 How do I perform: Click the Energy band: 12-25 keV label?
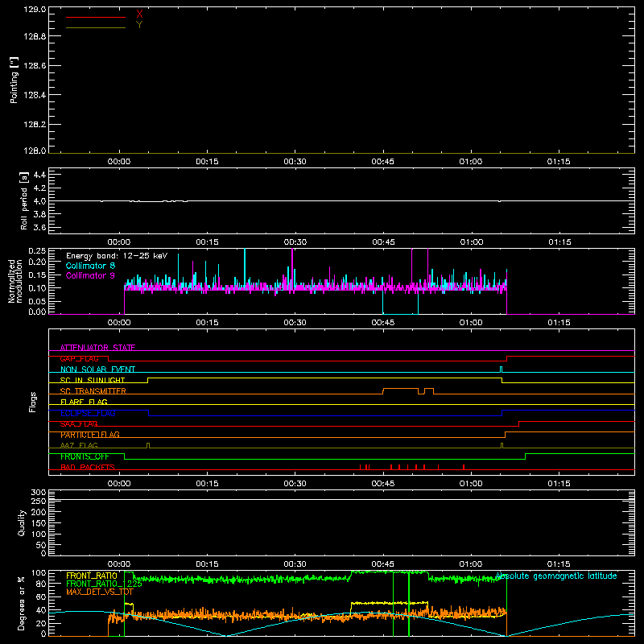(117, 256)
